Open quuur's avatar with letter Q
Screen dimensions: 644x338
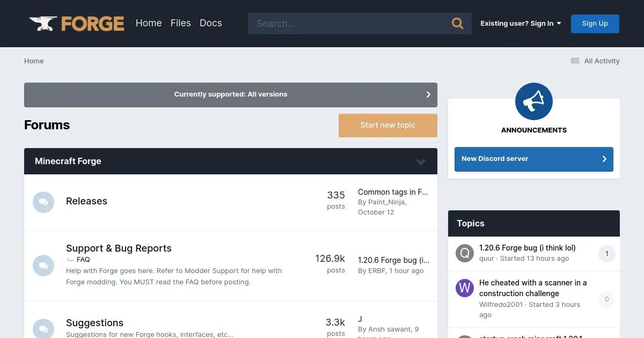[465, 253]
